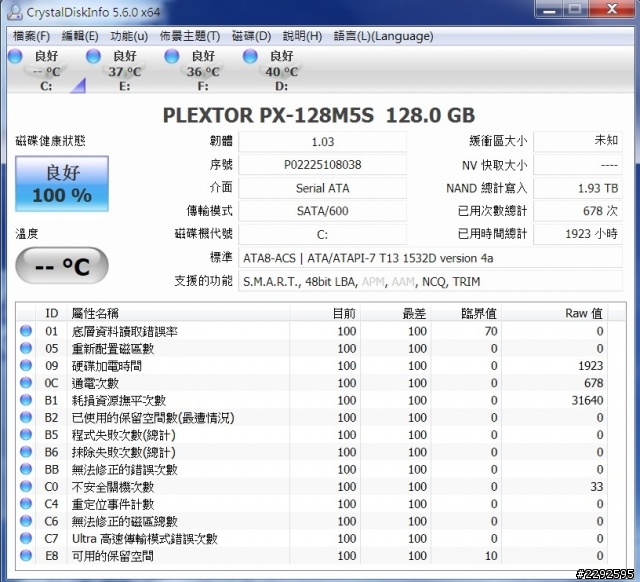Open the 功能(u) menu
Viewport: 640px width, 582px height.
coord(129,36)
